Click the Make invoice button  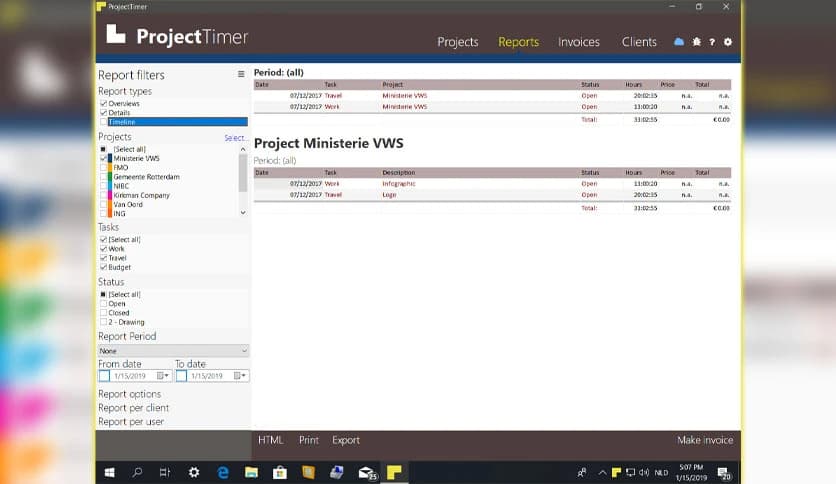coord(704,440)
